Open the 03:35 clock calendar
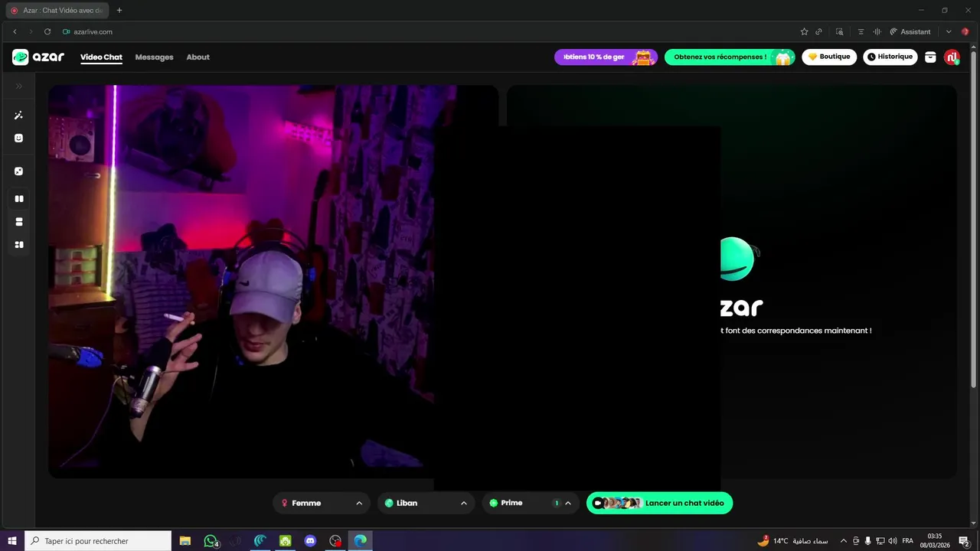The width and height of the screenshot is (980, 551). pos(935,541)
